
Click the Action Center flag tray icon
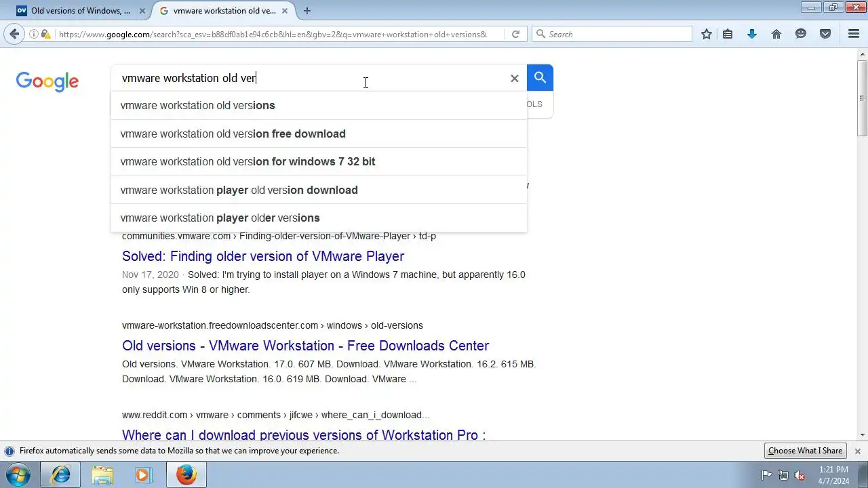pos(766,475)
